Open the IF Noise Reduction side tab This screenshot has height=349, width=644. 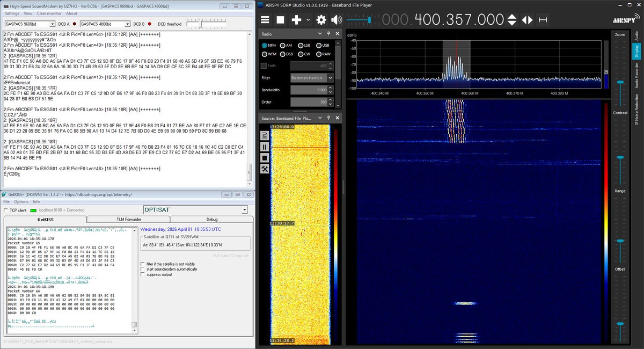(x=636, y=110)
